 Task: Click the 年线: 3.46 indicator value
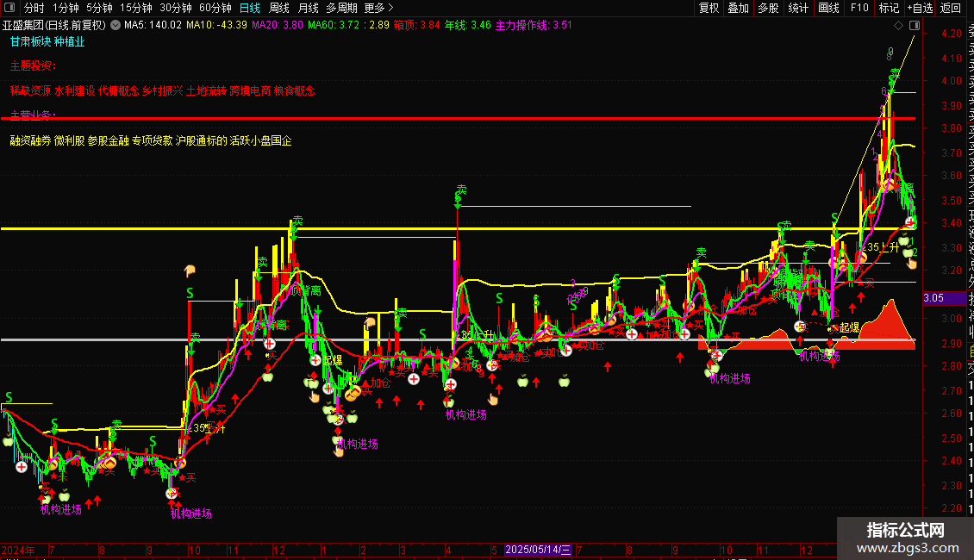pyautogui.click(x=468, y=26)
